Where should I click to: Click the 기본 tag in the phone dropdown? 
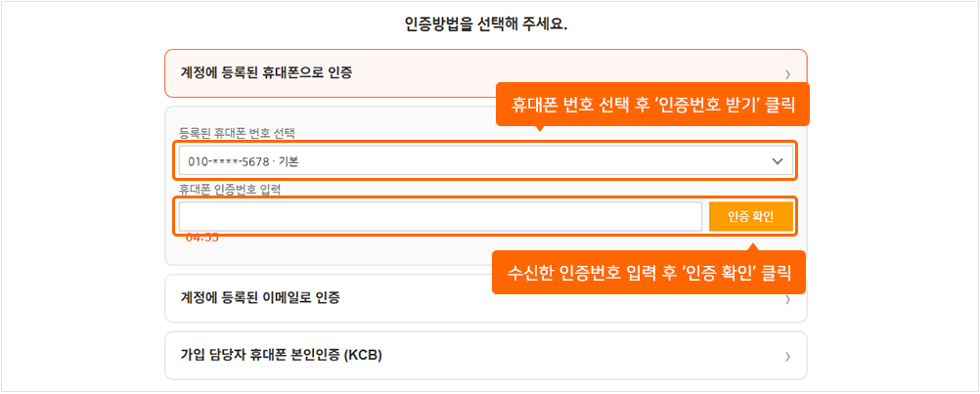click(290, 161)
